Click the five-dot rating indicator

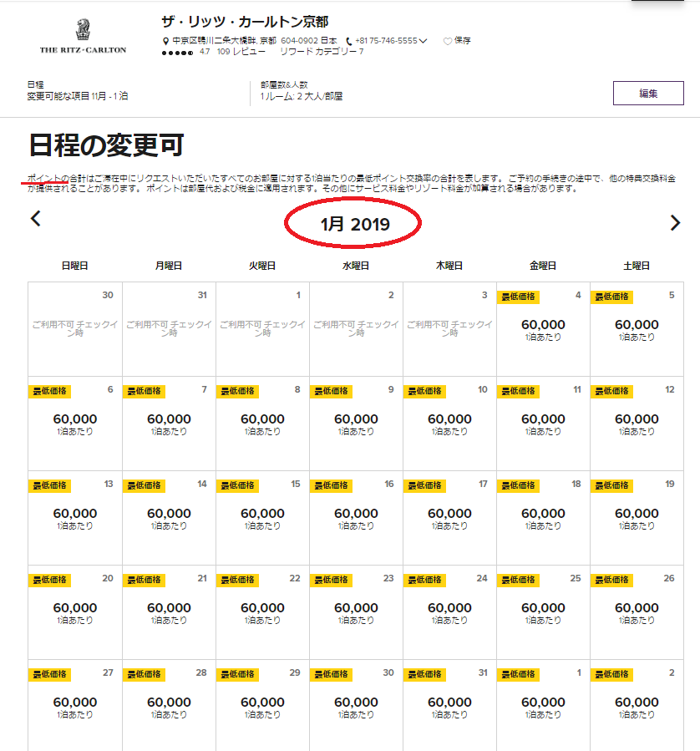tap(178, 53)
